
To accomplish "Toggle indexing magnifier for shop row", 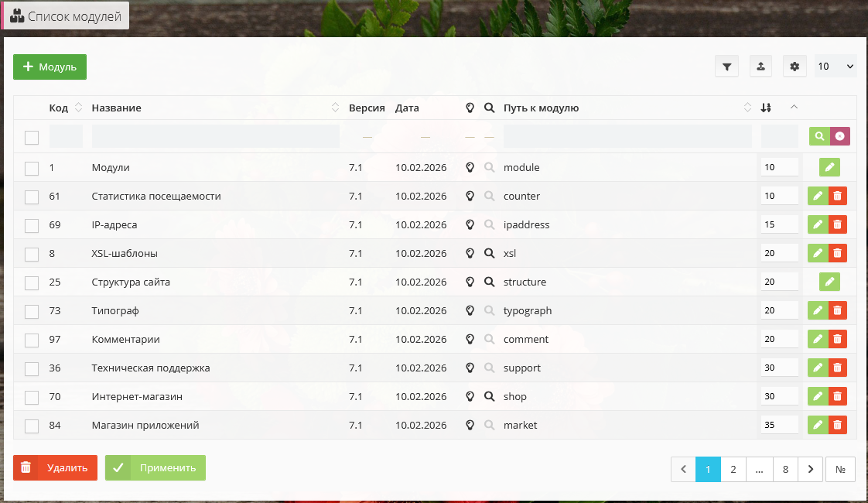I will coord(490,397).
